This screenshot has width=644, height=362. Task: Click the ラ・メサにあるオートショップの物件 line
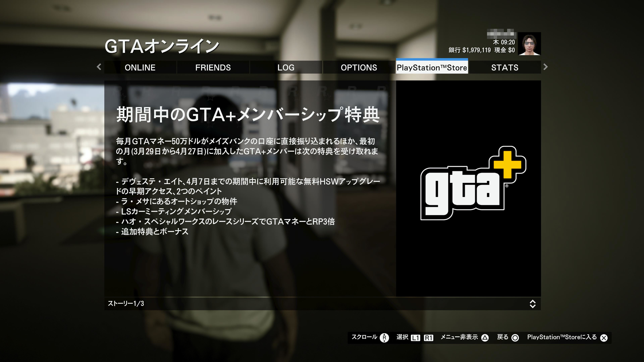coord(176,201)
